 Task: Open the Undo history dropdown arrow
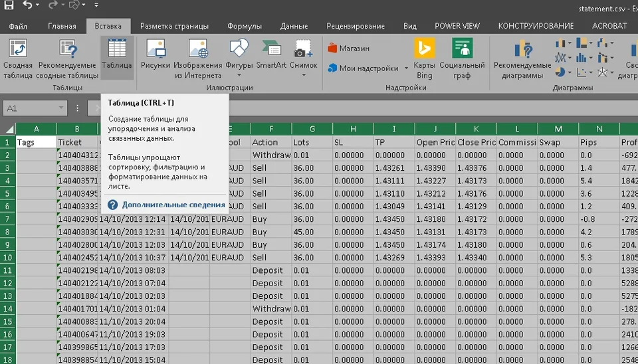click(37, 5)
